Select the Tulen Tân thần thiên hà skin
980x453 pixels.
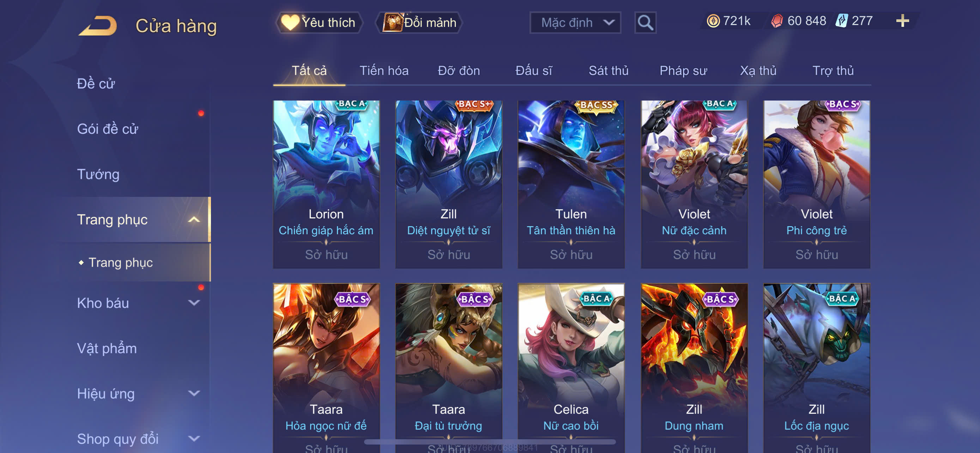(x=571, y=185)
